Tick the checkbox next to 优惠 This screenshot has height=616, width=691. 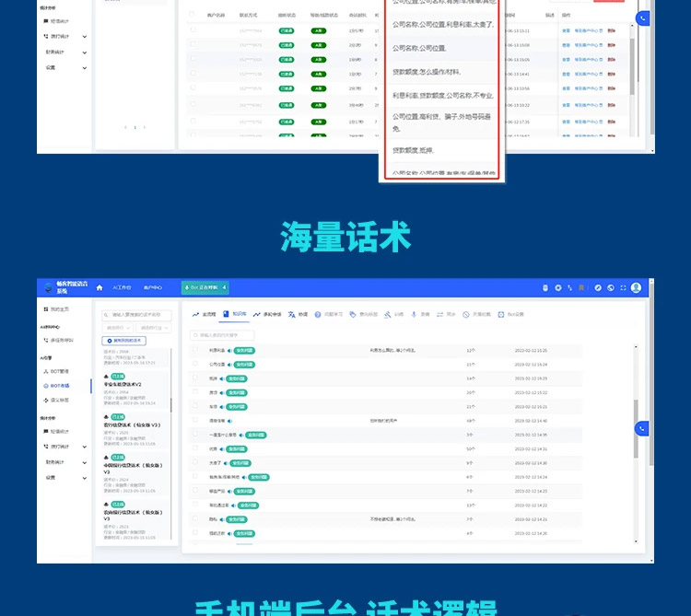pyautogui.click(x=195, y=448)
